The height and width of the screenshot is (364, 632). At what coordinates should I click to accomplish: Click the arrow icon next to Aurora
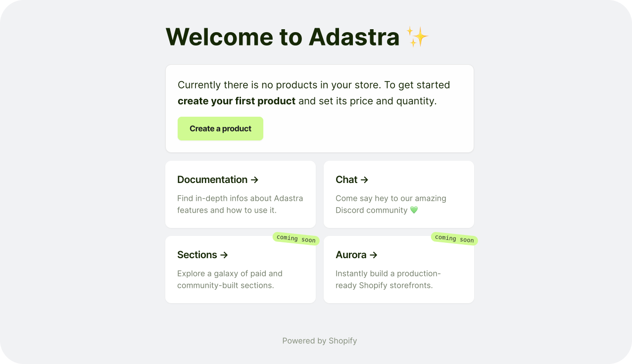(x=374, y=255)
